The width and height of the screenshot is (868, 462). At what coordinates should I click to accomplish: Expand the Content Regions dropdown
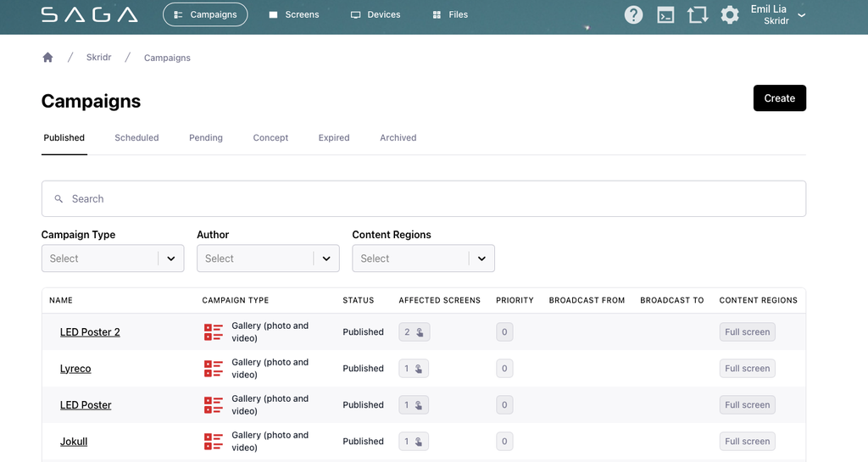pyautogui.click(x=424, y=259)
